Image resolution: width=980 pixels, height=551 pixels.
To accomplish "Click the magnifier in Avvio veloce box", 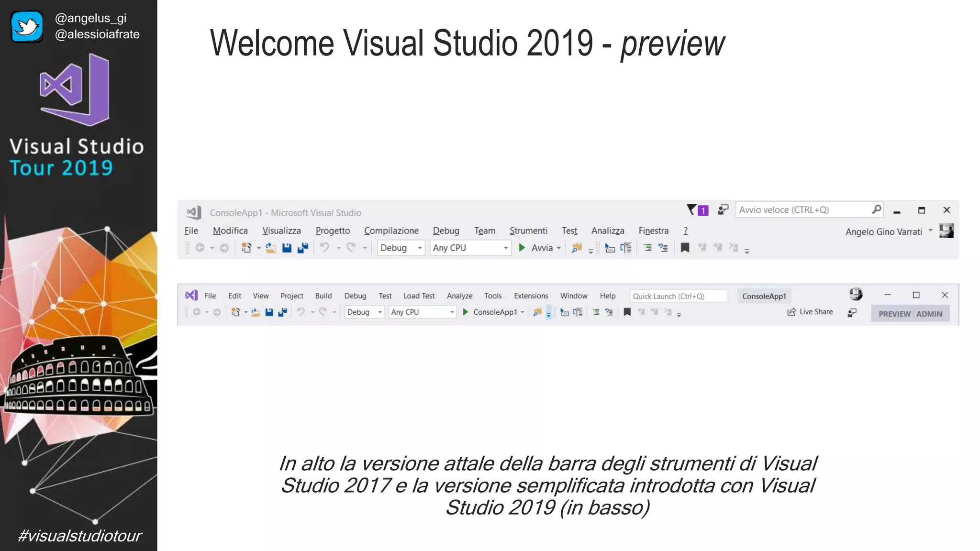I will [876, 209].
